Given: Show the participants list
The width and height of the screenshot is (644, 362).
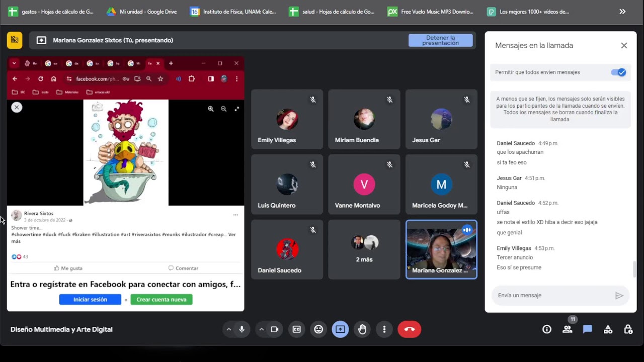Looking at the screenshot, I should (x=568, y=329).
